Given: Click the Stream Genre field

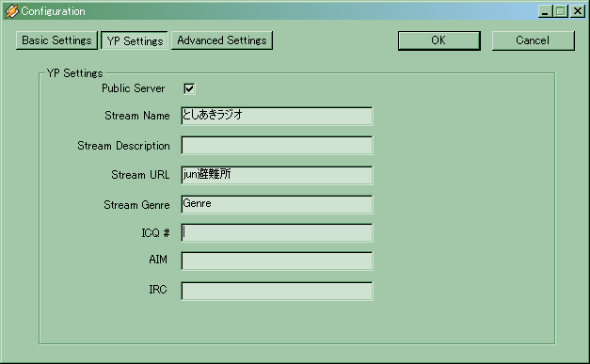Looking at the screenshot, I should 277,204.
